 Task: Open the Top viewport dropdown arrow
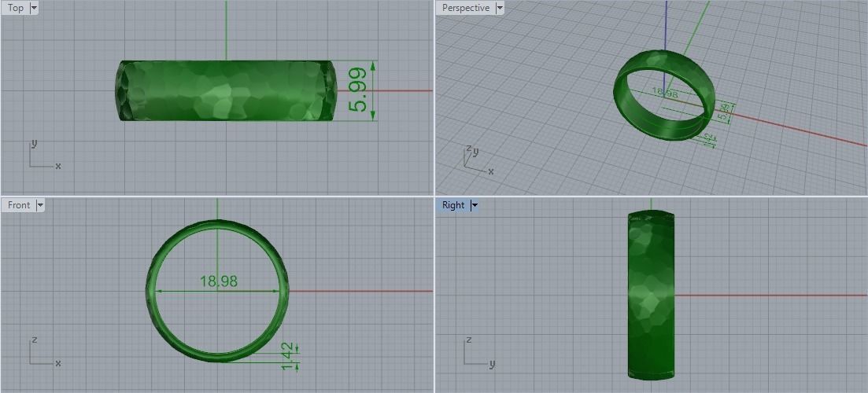34,8
